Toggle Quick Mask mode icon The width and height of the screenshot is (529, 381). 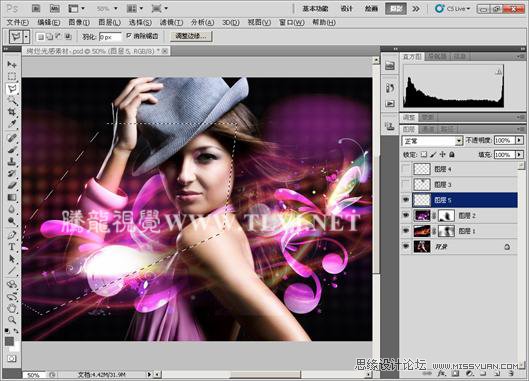pyautogui.click(x=12, y=358)
